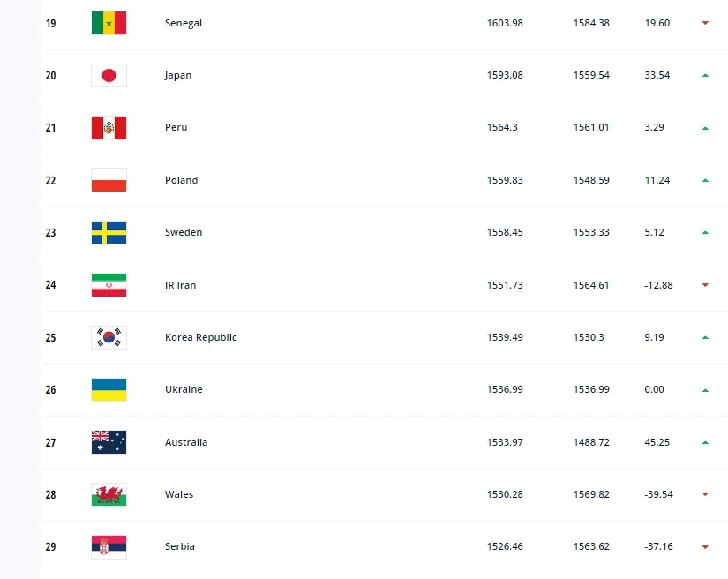Open the Serbia team link

(180, 546)
